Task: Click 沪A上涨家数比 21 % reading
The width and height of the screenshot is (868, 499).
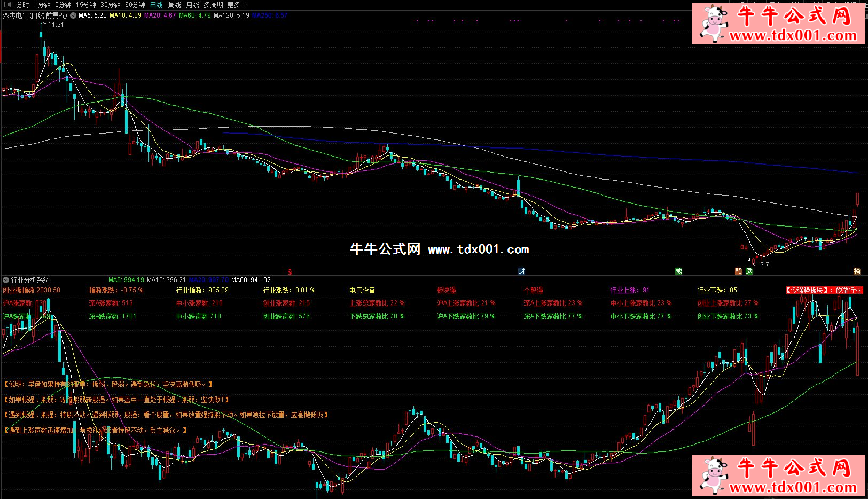Action: (466, 303)
